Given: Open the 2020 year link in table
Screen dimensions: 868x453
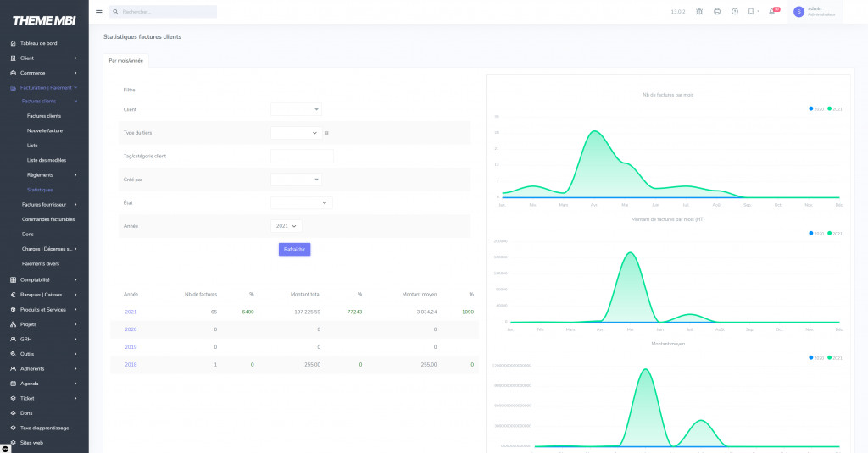Looking at the screenshot, I should [131, 329].
